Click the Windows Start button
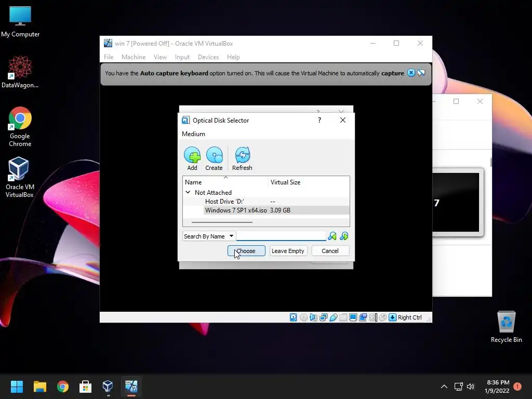532x399 pixels. pyautogui.click(x=17, y=387)
